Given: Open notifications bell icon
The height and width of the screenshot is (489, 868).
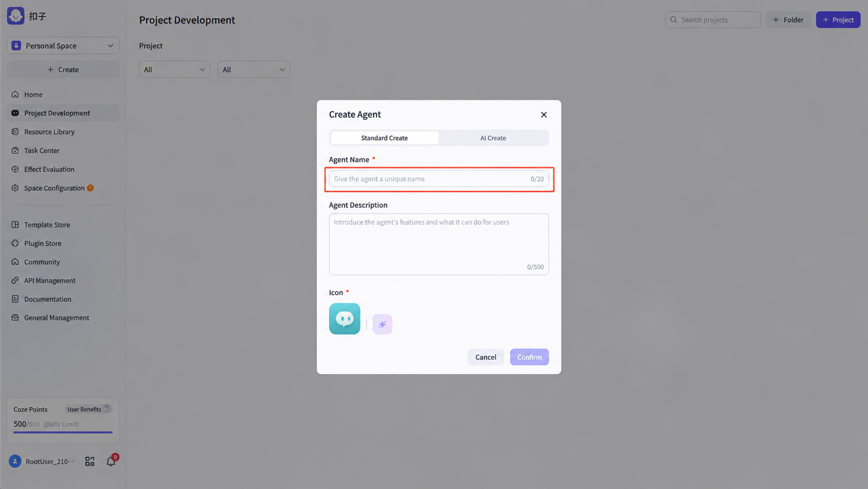Looking at the screenshot, I should pyautogui.click(x=111, y=461).
